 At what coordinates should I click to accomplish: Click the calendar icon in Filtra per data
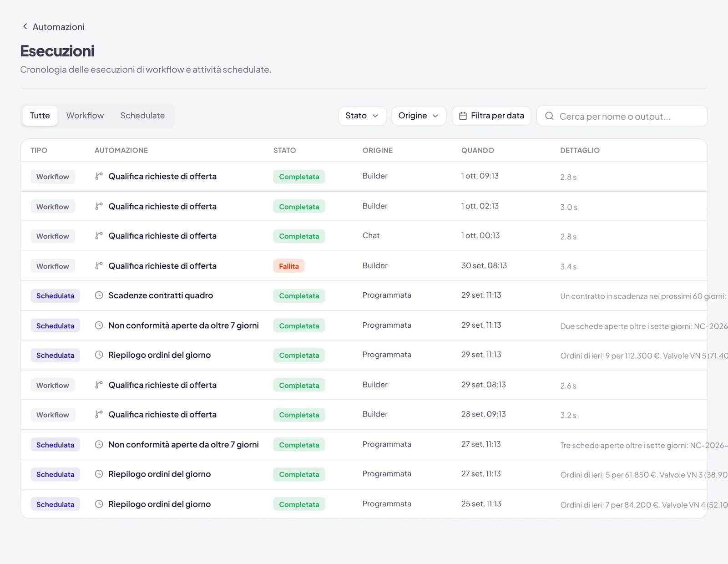point(463,116)
